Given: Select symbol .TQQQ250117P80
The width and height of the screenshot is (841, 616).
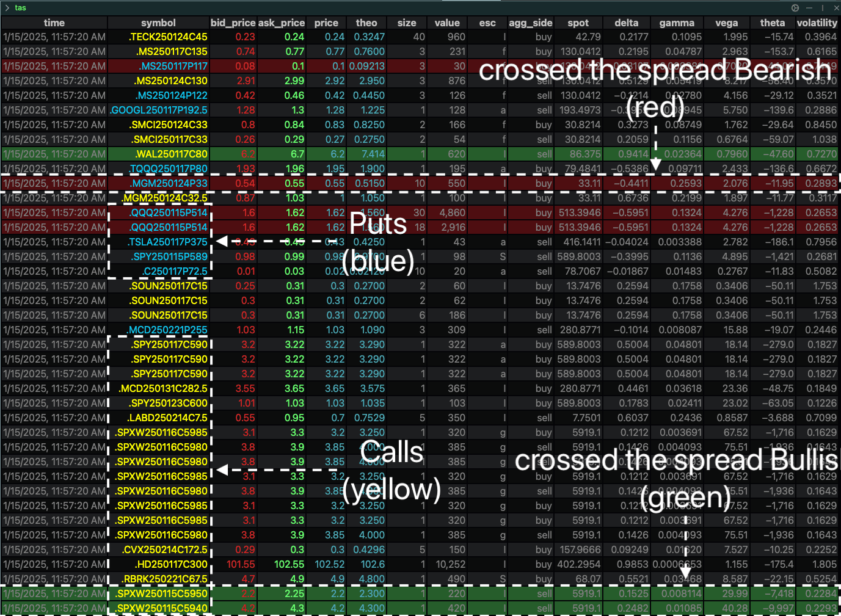Looking at the screenshot, I should tap(168, 168).
